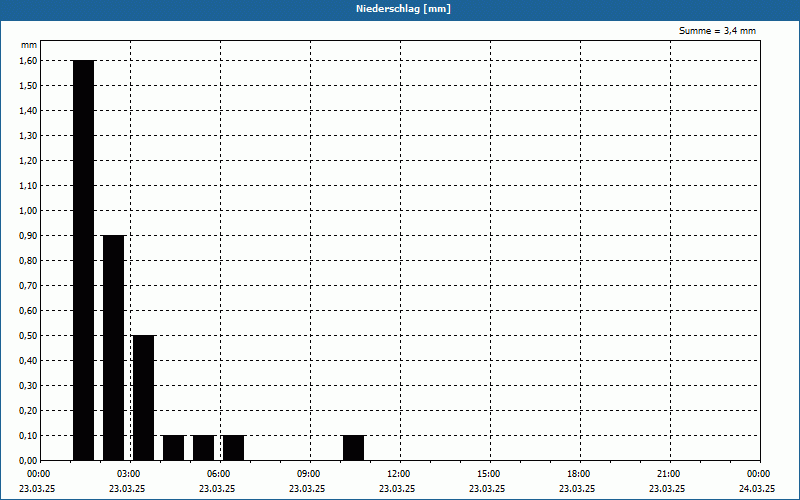Click the 1,20 y-axis value
The image size is (800, 500).
point(28,161)
